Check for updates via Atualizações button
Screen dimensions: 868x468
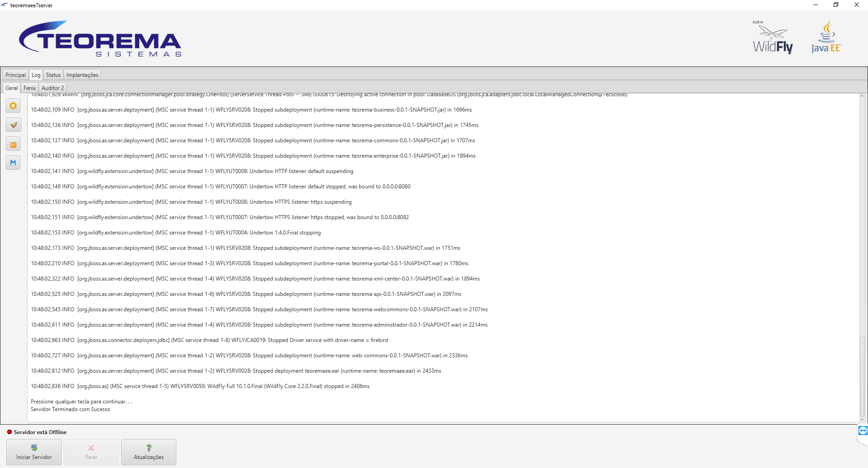149,452
